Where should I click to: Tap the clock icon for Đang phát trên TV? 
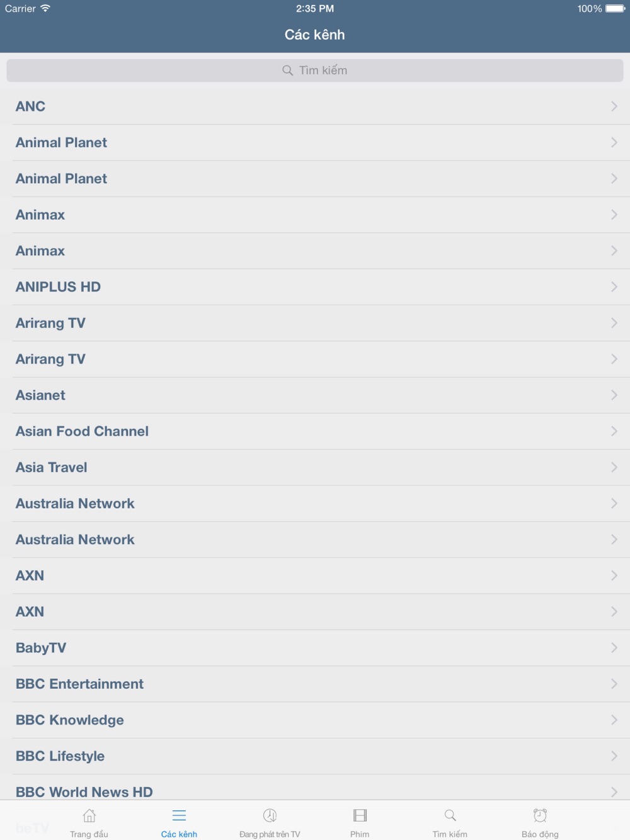click(x=270, y=816)
